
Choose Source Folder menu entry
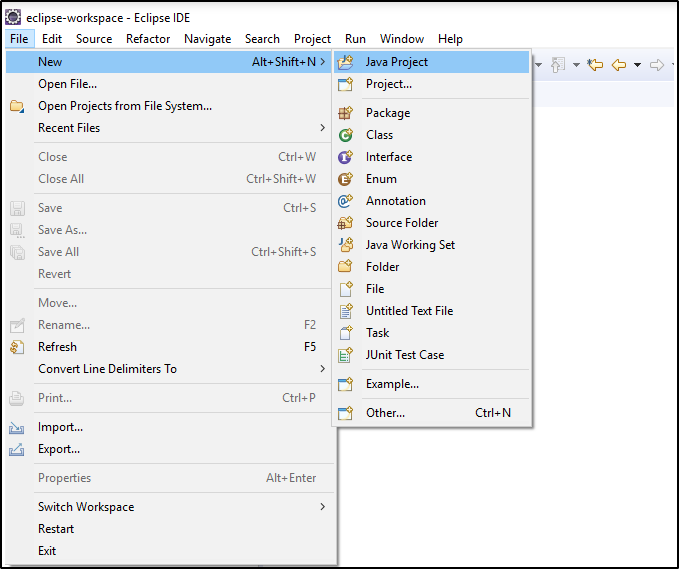(x=432, y=223)
